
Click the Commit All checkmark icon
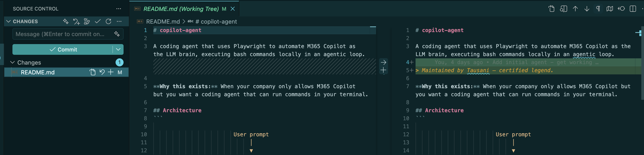pos(98,22)
